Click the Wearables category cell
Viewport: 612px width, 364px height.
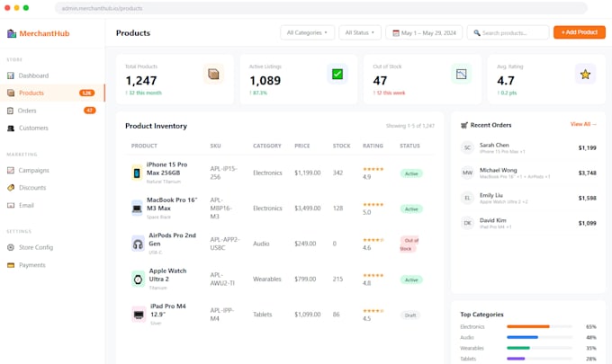pyautogui.click(x=267, y=279)
